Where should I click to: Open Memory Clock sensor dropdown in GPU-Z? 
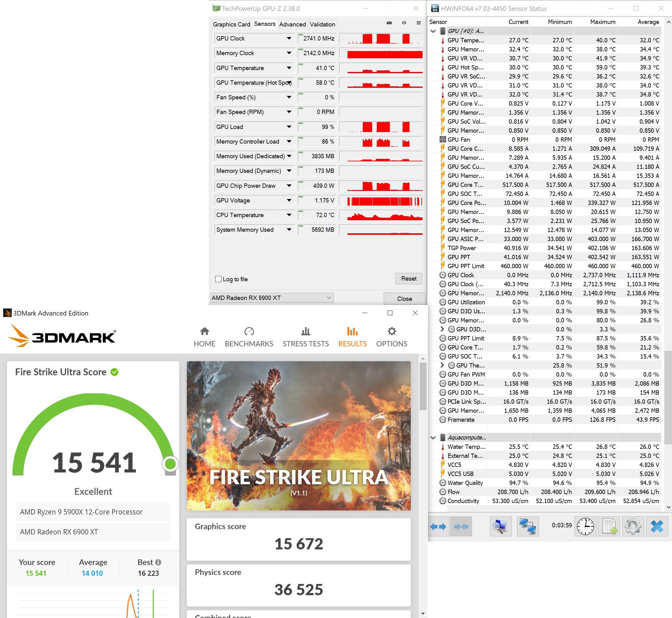click(x=289, y=53)
